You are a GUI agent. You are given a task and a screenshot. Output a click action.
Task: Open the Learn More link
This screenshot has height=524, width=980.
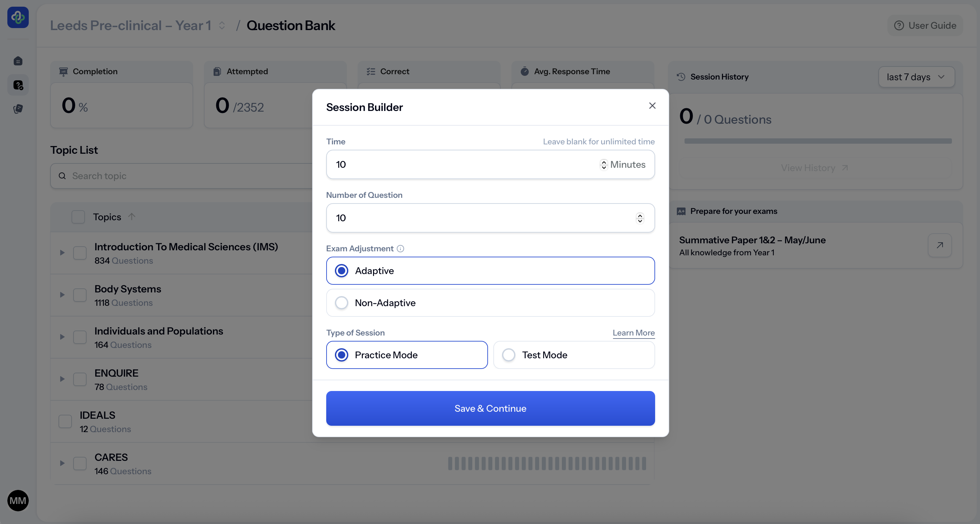(x=633, y=333)
